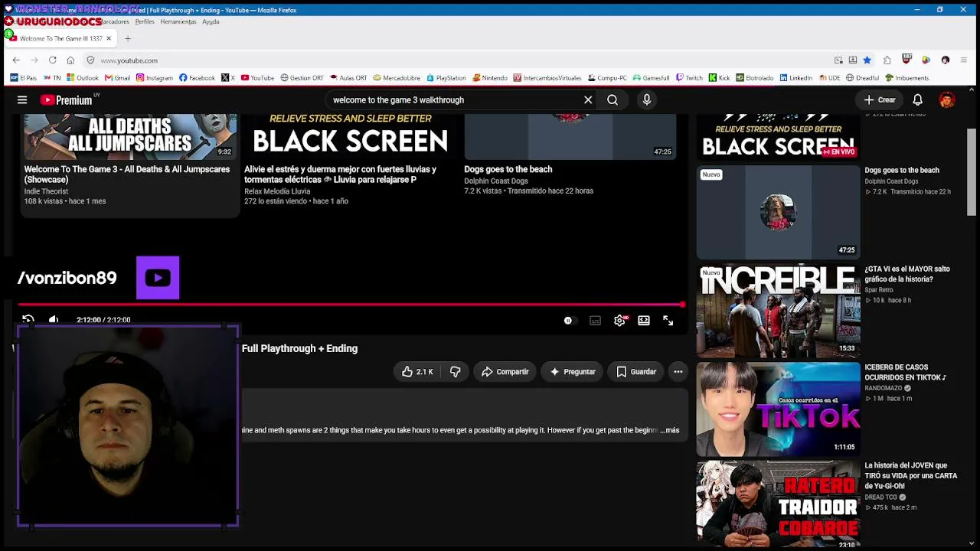This screenshot has width=980, height=551.
Task: Switch player to theater mode
Action: click(644, 321)
